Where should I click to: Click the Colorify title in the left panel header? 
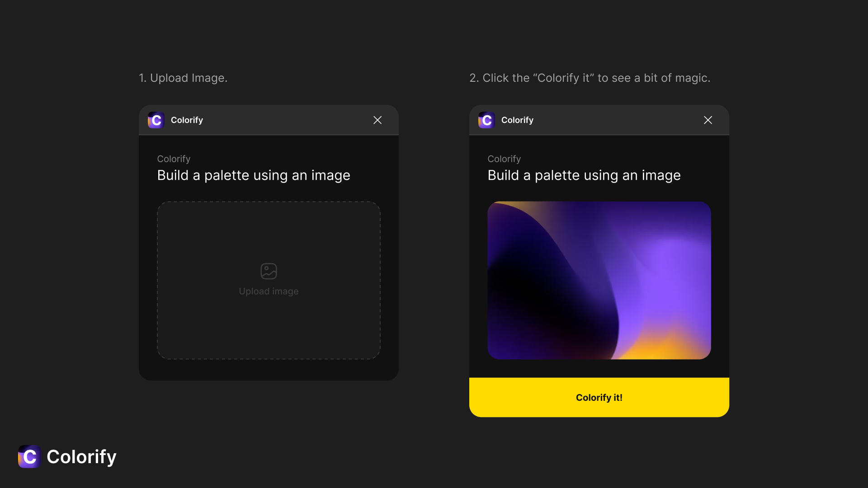pos(187,120)
